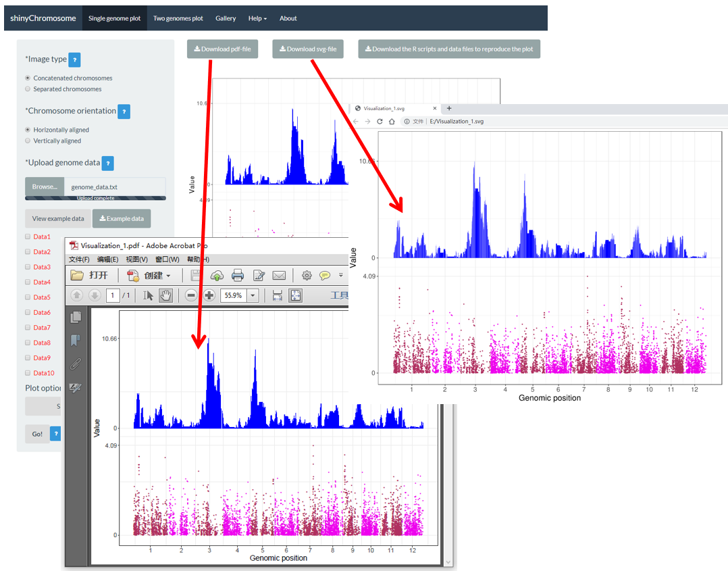Click the Create PDF icon in Acrobat
The height and width of the screenshot is (571, 728).
click(133, 276)
